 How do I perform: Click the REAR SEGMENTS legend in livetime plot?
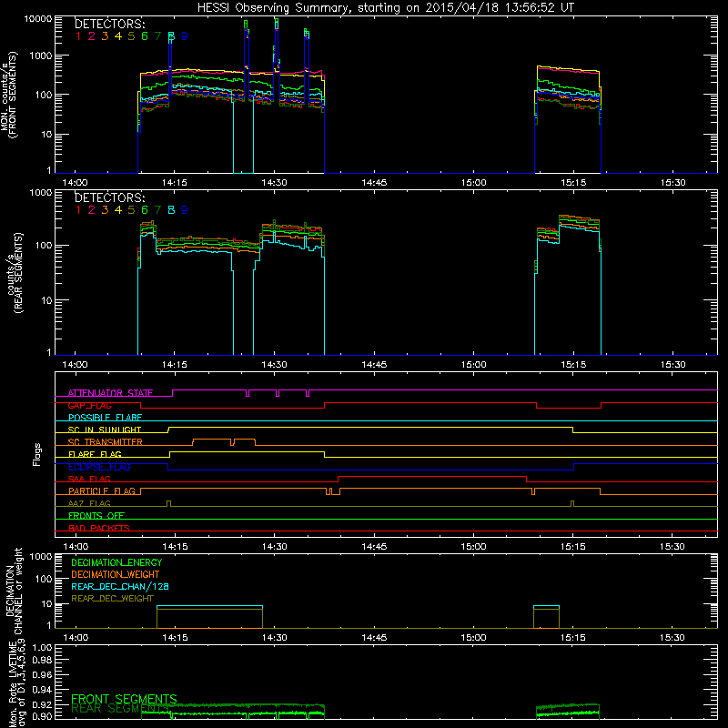(x=120, y=709)
